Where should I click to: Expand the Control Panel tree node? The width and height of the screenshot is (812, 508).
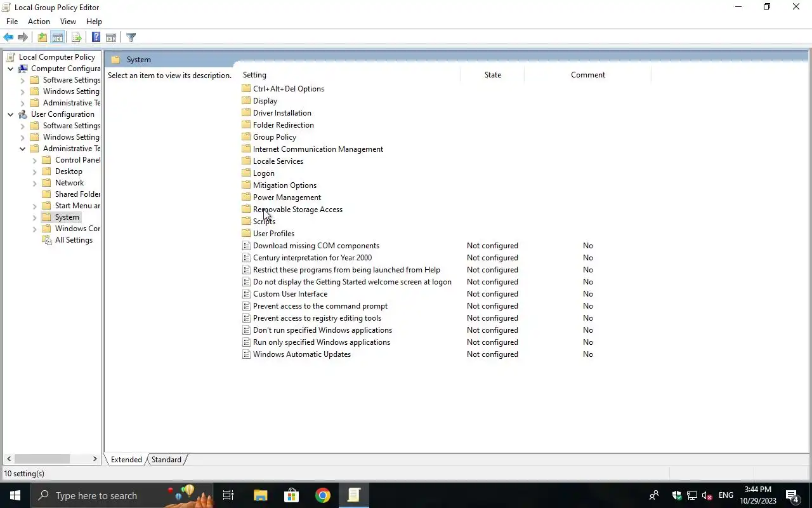pyautogui.click(x=35, y=160)
